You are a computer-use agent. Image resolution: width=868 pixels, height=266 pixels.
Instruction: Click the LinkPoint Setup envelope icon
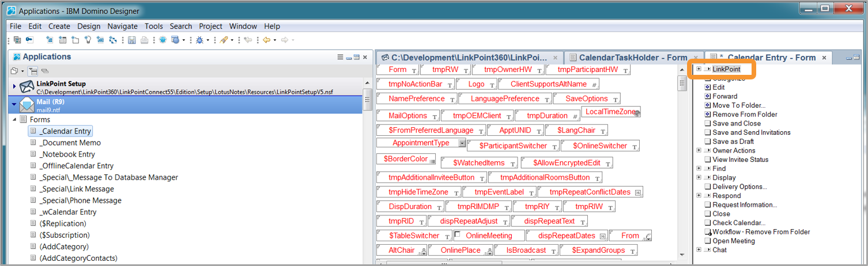[x=27, y=87]
